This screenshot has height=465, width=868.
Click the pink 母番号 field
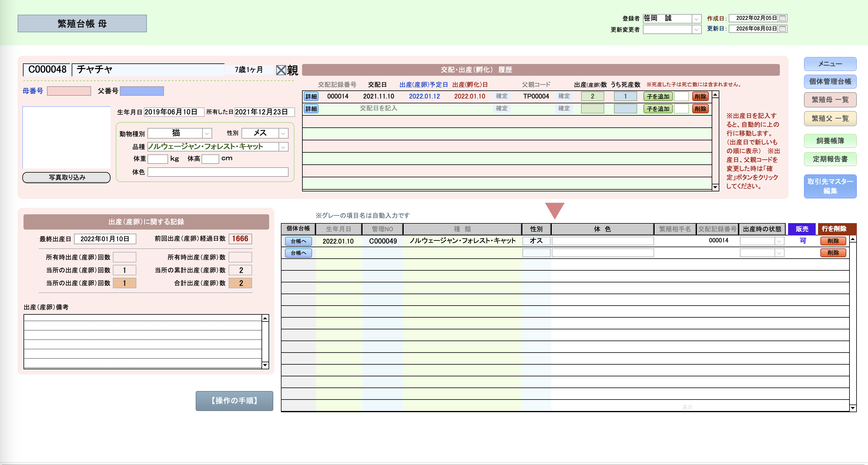pos(69,91)
